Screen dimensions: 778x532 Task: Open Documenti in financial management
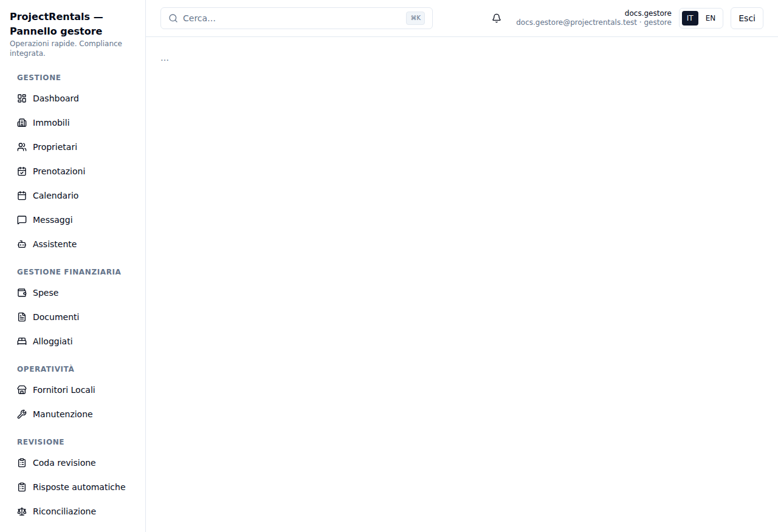coord(73,317)
